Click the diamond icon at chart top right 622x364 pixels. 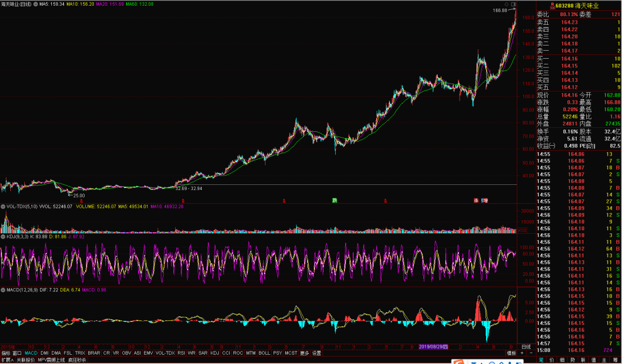click(x=506, y=4)
